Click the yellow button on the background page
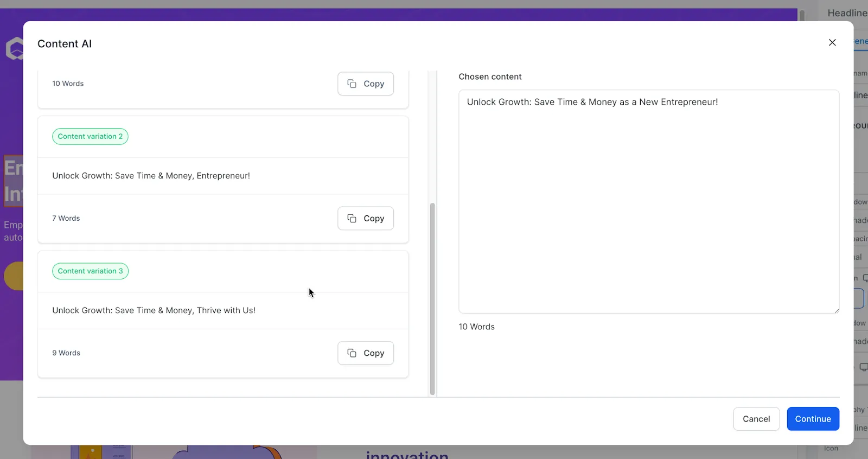Viewport: 868px width, 459px height. tap(14, 276)
